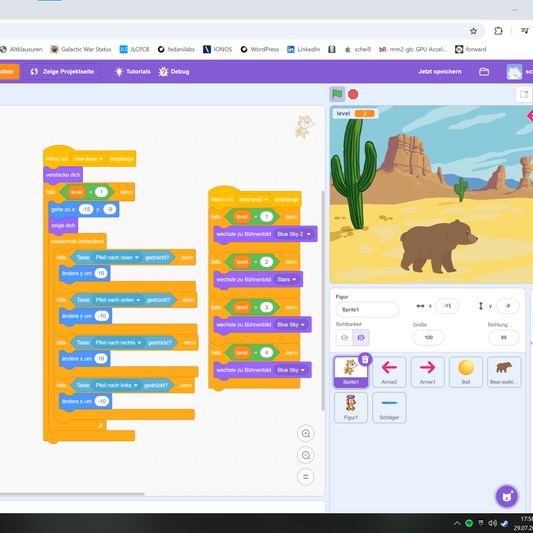
Task: Open the Stars backdrop dropdown
Action: pyautogui.click(x=287, y=279)
